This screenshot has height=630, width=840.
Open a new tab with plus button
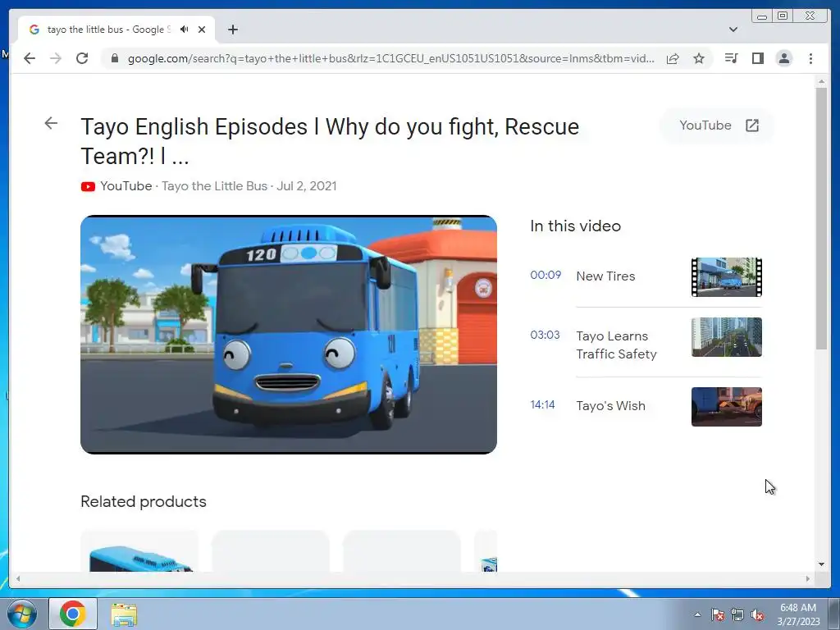[232, 30]
